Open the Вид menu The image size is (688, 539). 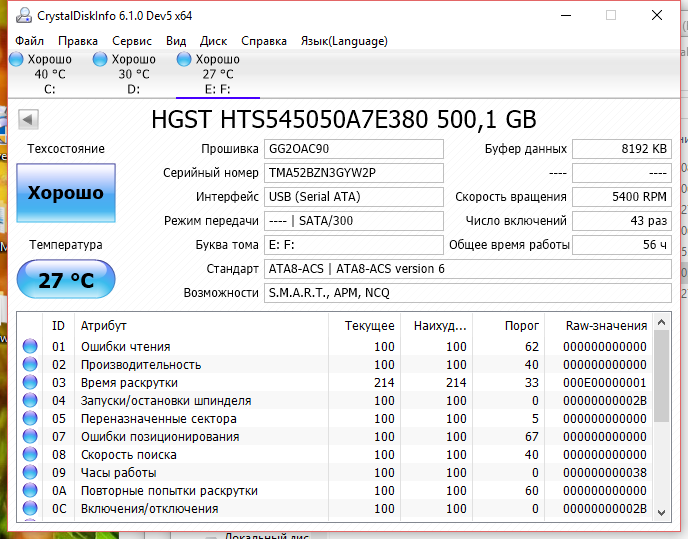[176, 41]
